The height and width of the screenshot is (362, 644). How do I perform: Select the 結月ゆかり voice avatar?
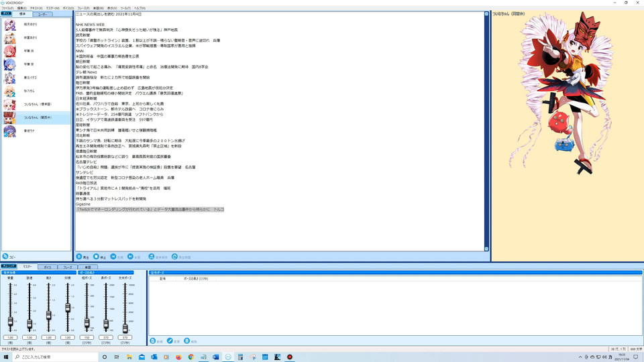9,25
